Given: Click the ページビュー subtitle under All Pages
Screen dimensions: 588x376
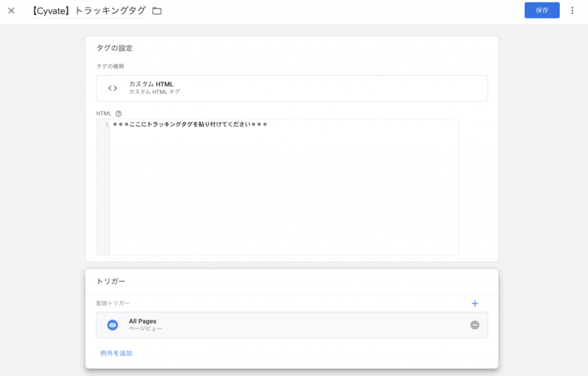Looking at the screenshot, I should [x=145, y=329].
